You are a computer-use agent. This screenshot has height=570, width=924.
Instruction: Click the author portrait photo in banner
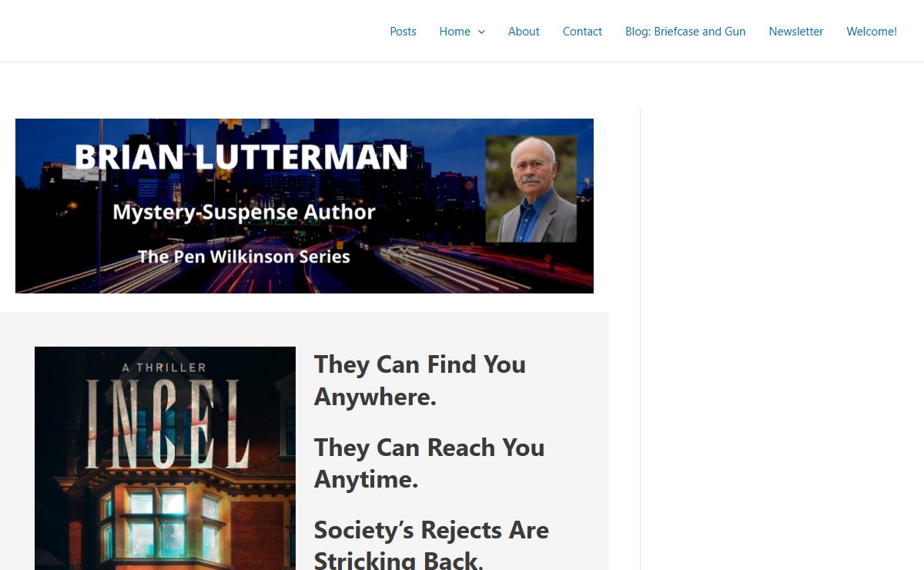point(531,189)
